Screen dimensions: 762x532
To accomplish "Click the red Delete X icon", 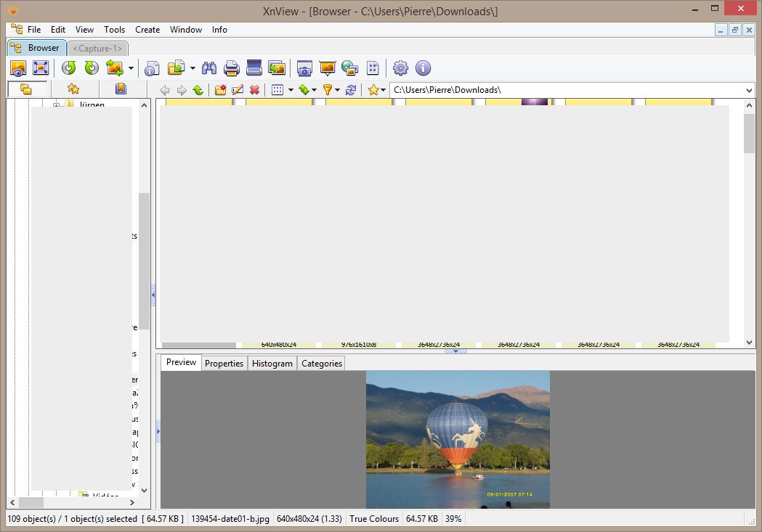I will [254, 90].
